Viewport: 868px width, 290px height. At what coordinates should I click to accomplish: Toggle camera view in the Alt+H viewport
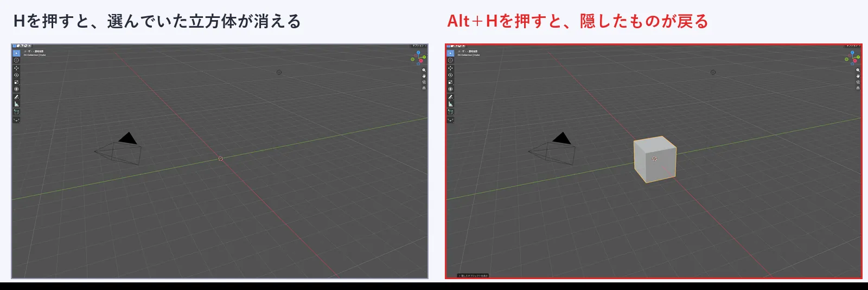(x=858, y=82)
